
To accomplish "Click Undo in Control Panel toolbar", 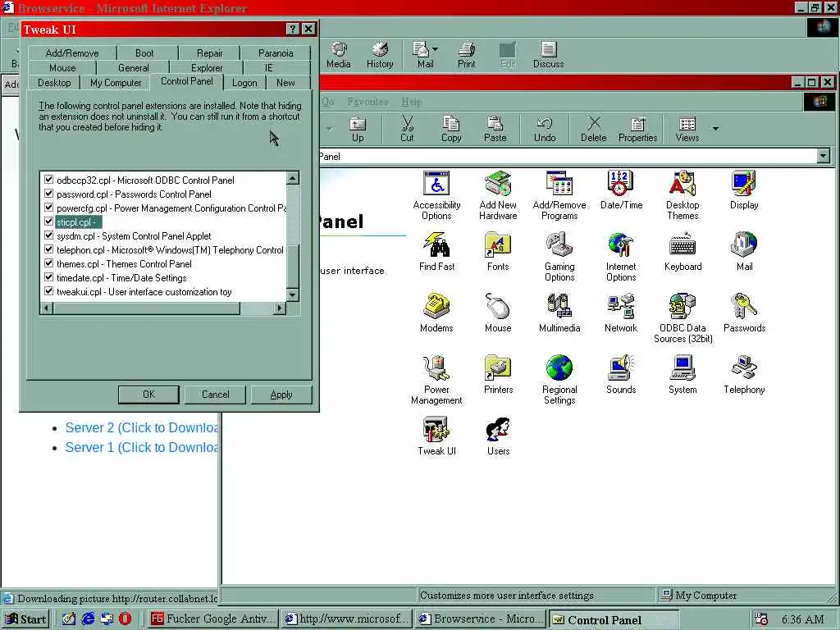I will [x=545, y=129].
